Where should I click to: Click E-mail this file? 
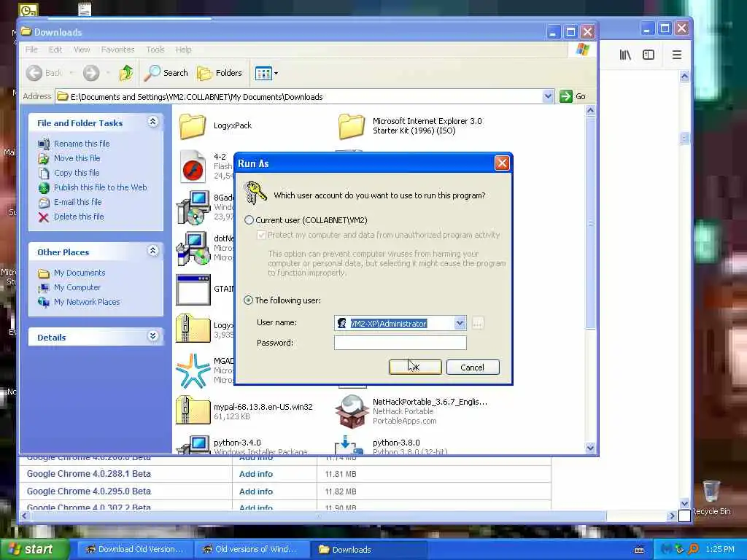77,202
